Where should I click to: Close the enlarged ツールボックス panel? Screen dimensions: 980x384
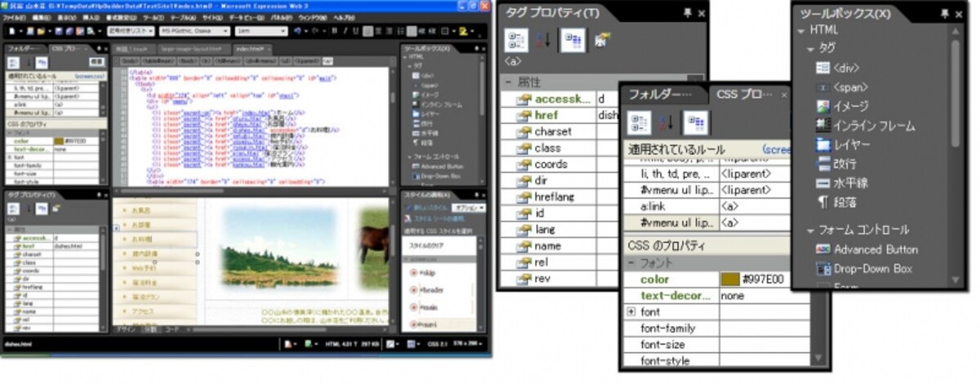pos(959,14)
